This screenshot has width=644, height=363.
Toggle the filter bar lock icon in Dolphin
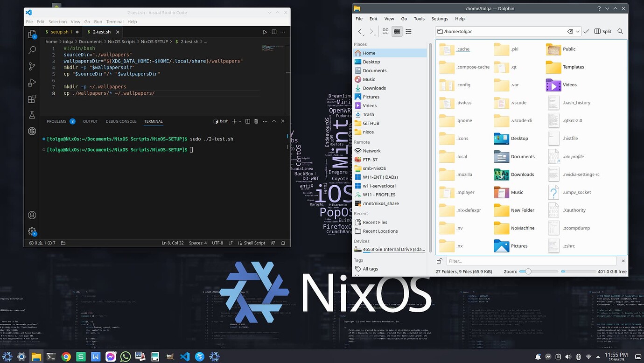(439, 261)
